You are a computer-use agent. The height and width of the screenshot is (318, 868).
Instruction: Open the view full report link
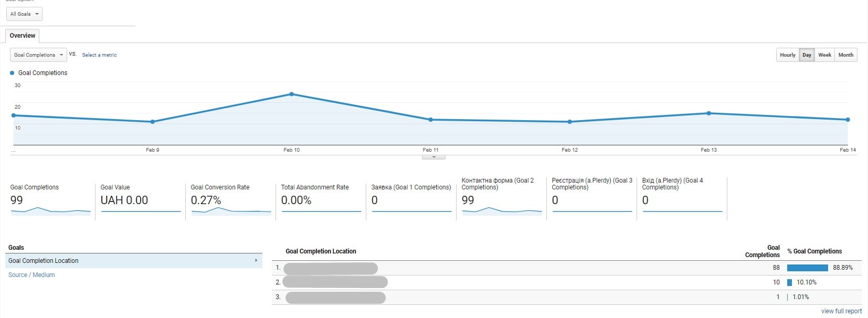coord(841,311)
